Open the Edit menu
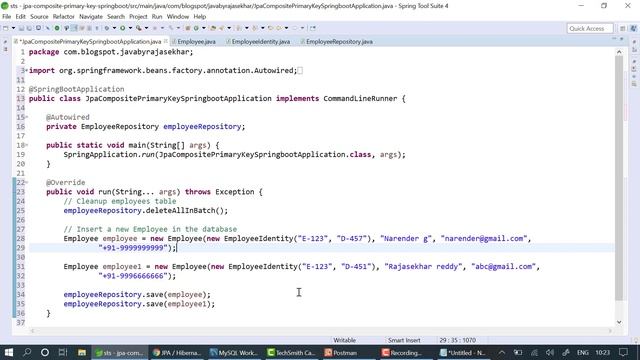 tap(20, 17)
